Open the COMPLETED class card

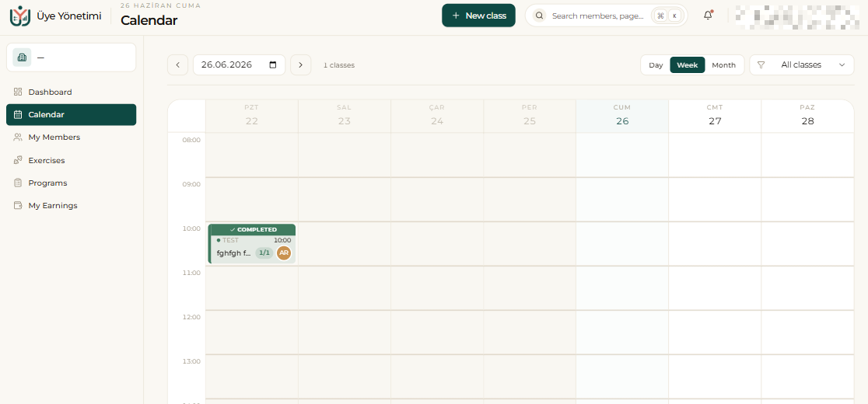click(252, 244)
